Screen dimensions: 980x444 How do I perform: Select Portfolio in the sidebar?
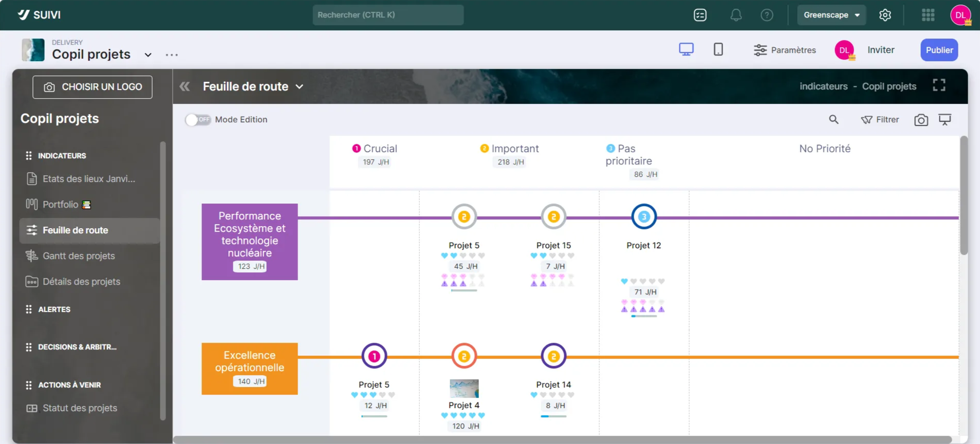pos(60,205)
